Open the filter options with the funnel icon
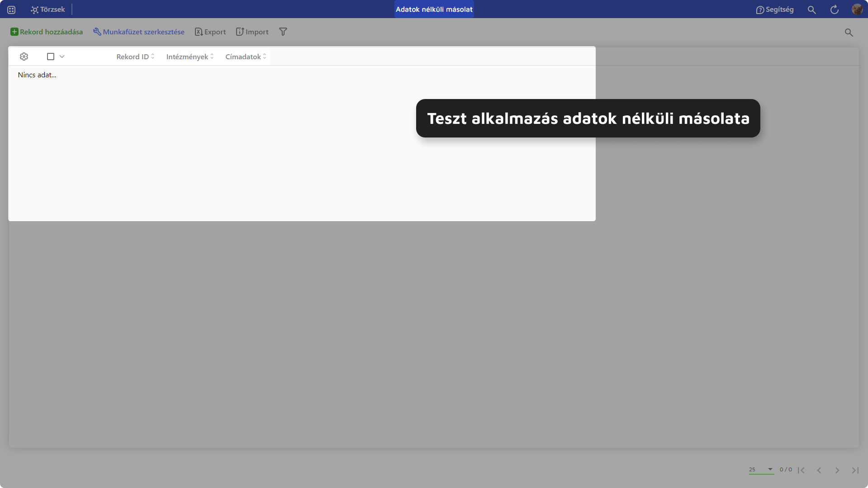The image size is (868, 488). click(283, 31)
